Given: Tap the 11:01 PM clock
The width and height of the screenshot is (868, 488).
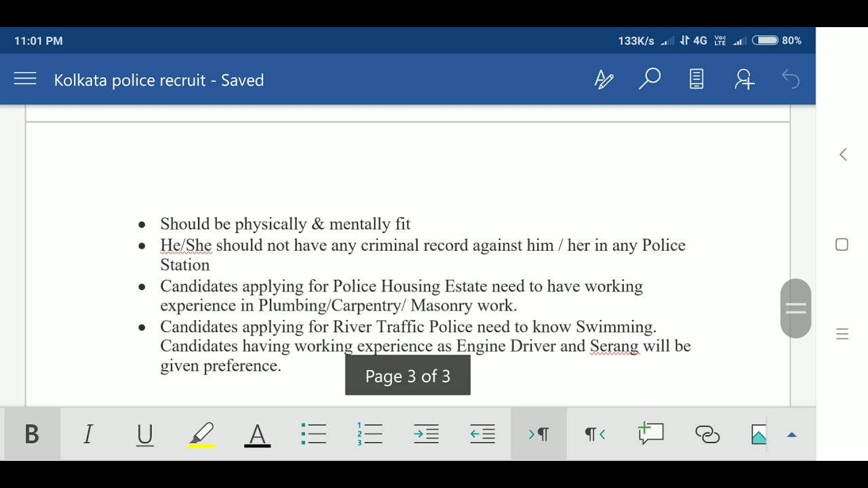Looking at the screenshot, I should [x=39, y=41].
